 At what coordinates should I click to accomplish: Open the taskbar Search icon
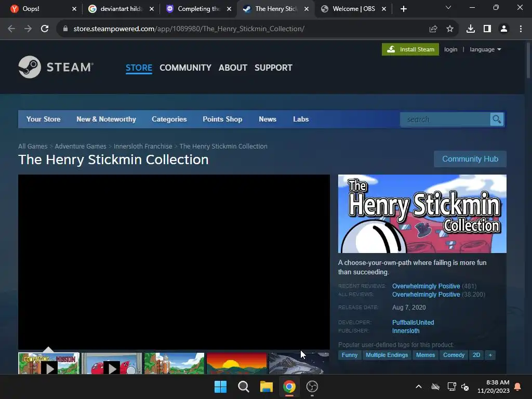tap(243, 387)
